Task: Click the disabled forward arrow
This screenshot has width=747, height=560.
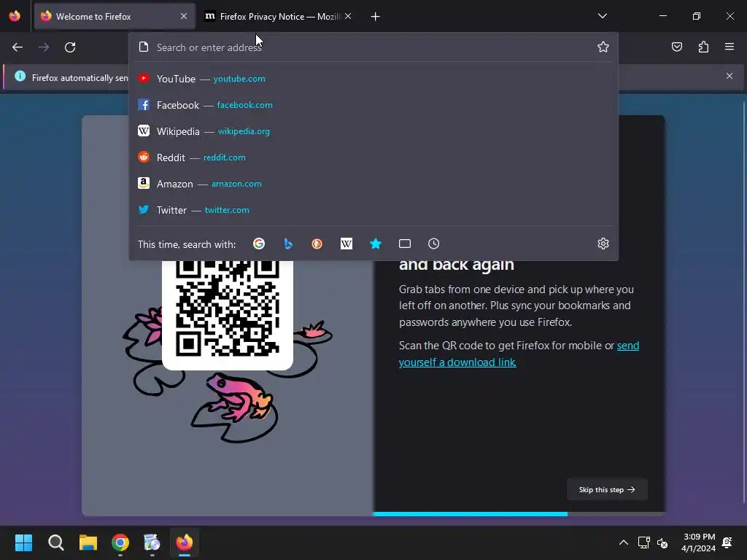Action: coord(43,47)
